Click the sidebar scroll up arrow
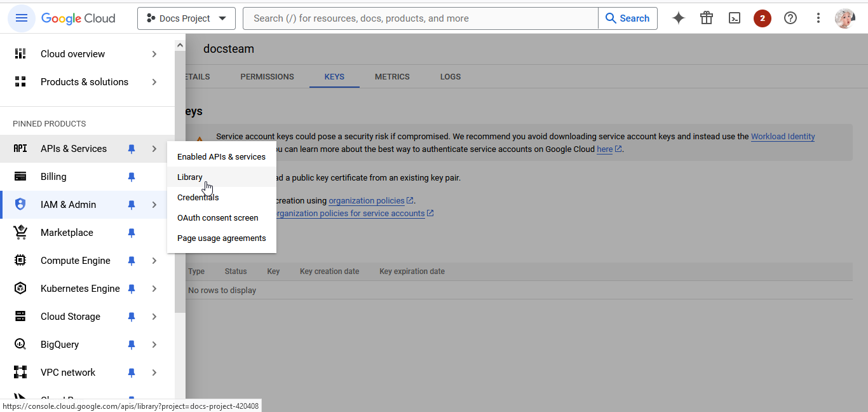868x412 pixels. [x=180, y=46]
